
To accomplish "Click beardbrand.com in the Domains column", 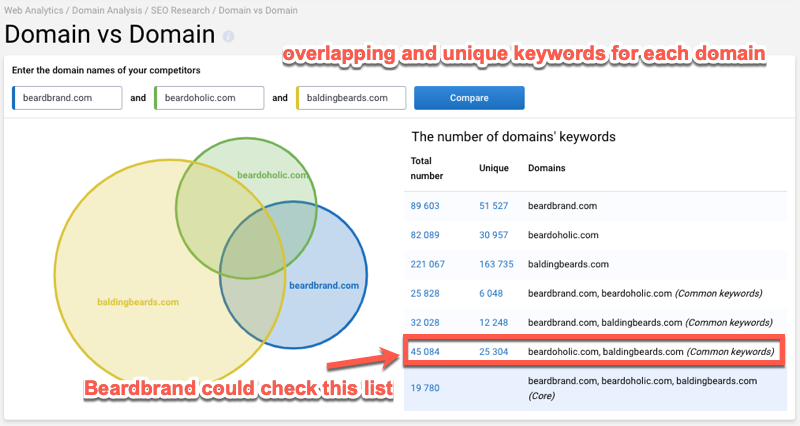I will tap(562, 206).
